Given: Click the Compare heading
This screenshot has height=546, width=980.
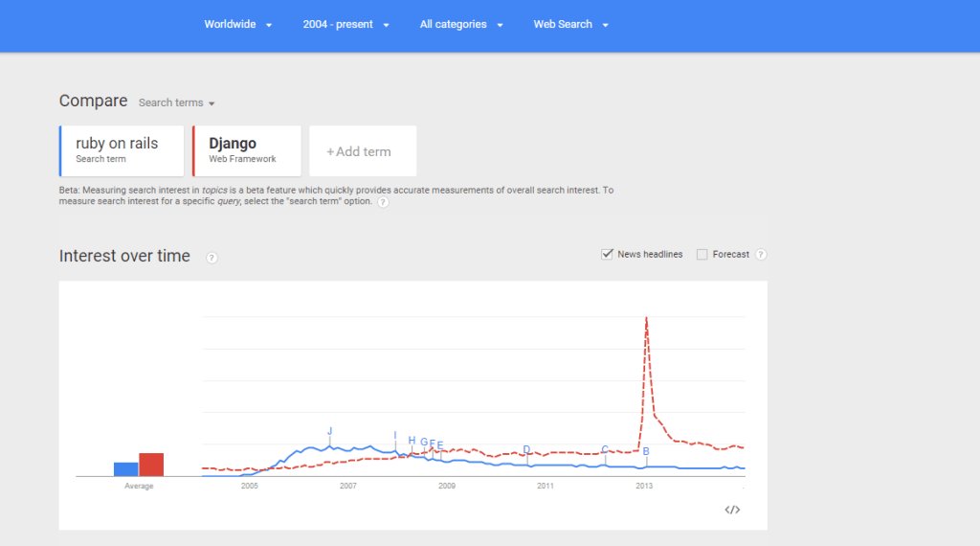Looking at the screenshot, I should [x=93, y=101].
